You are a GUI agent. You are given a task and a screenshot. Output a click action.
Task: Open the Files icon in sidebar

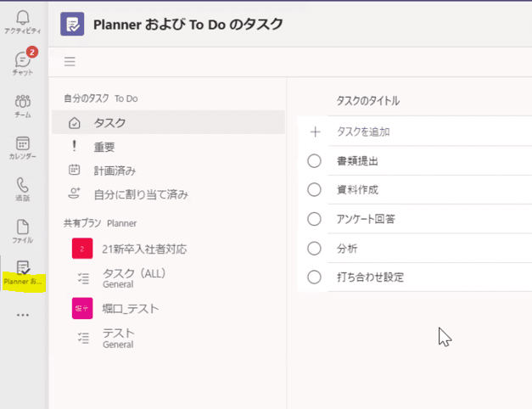[x=23, y=230]
